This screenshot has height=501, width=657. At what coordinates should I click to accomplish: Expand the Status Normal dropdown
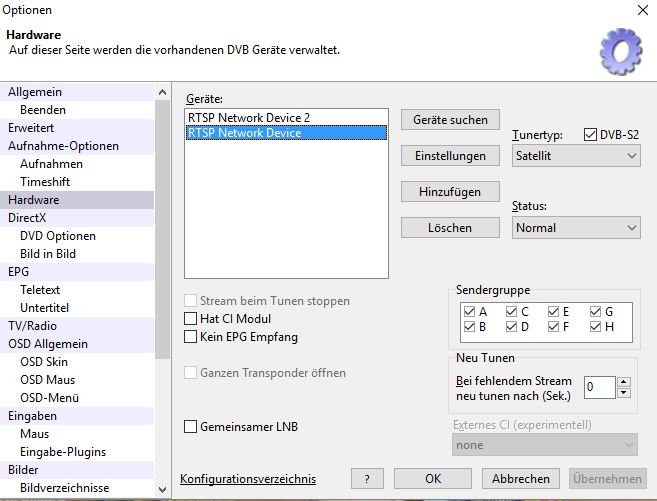click(575, 228)
